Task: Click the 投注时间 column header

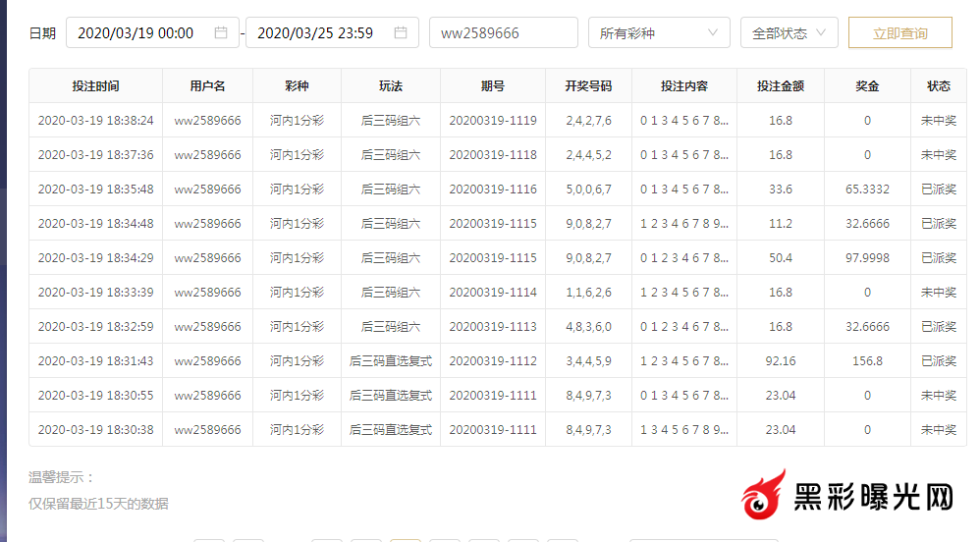Action: [x=95, y=86]
